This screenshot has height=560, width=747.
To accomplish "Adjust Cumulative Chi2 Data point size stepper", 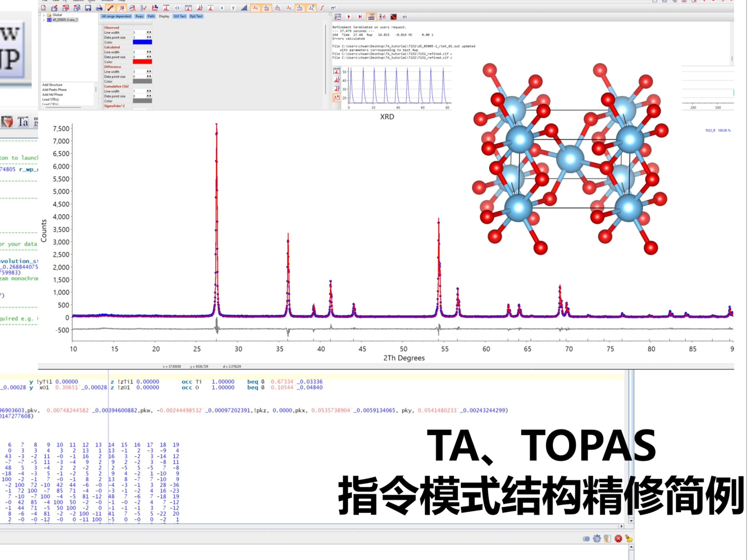I will click(x=149, y=96).
